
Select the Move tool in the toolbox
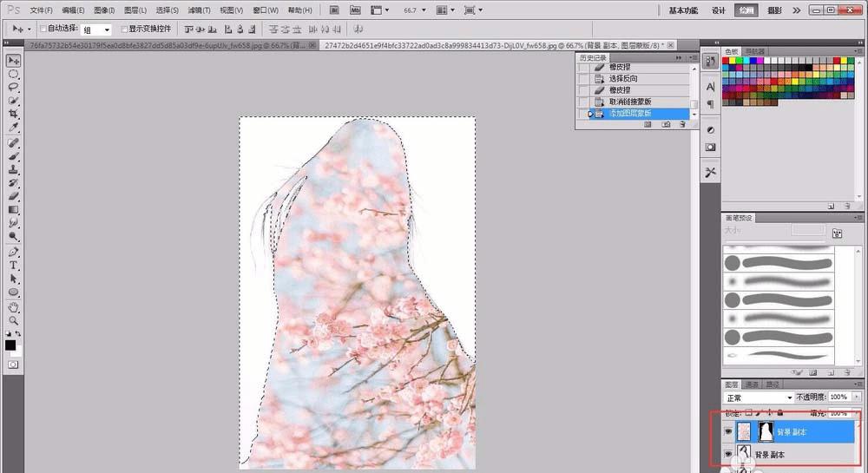pyautogui.click(x=14, y=60)
